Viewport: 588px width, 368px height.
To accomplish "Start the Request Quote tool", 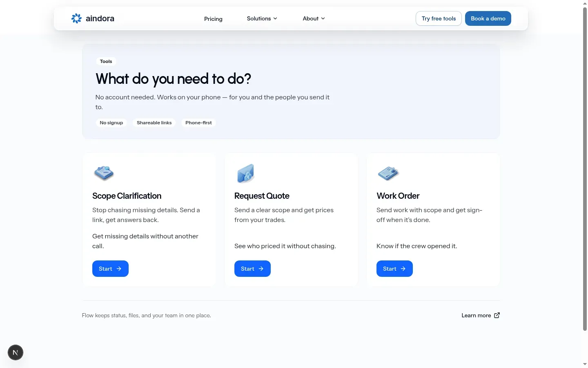I will 252,269.
